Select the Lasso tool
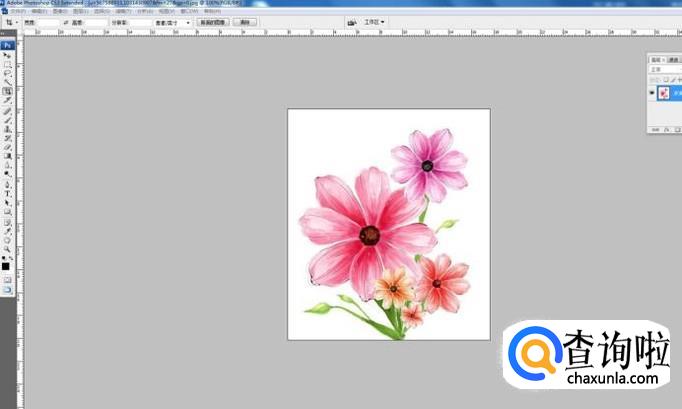The width and height of the screenshot is (682, 409). (x=7, y=73)
